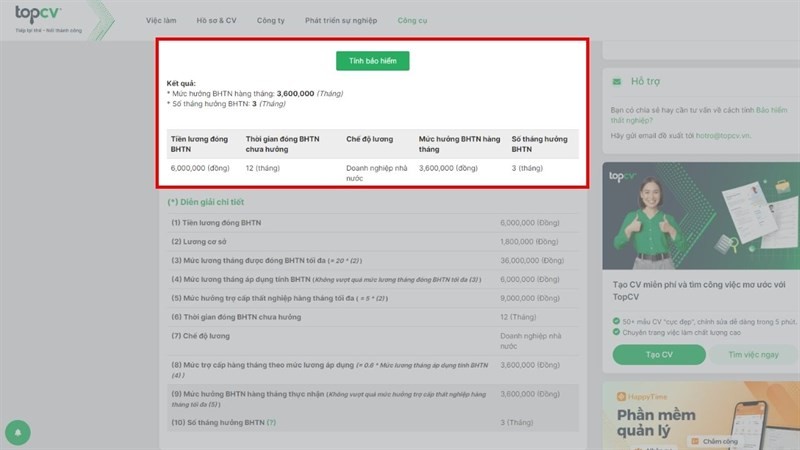Open the notification bell icon

[x=18, y=432]
